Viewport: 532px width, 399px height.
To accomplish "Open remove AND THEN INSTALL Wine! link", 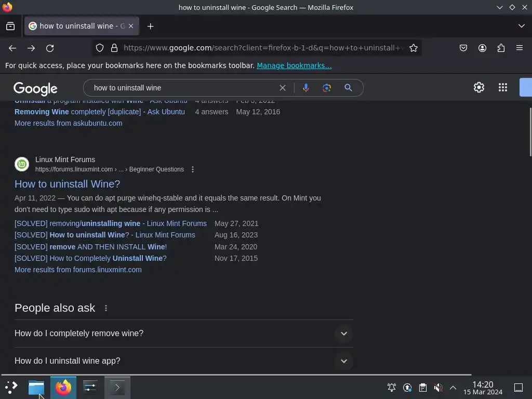I will click(x=90, y=247).
